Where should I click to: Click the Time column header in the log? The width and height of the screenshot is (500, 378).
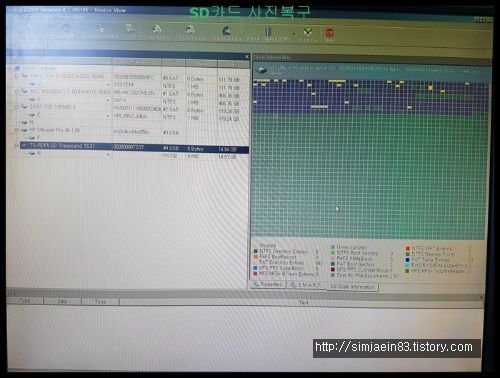coord(100,302)
